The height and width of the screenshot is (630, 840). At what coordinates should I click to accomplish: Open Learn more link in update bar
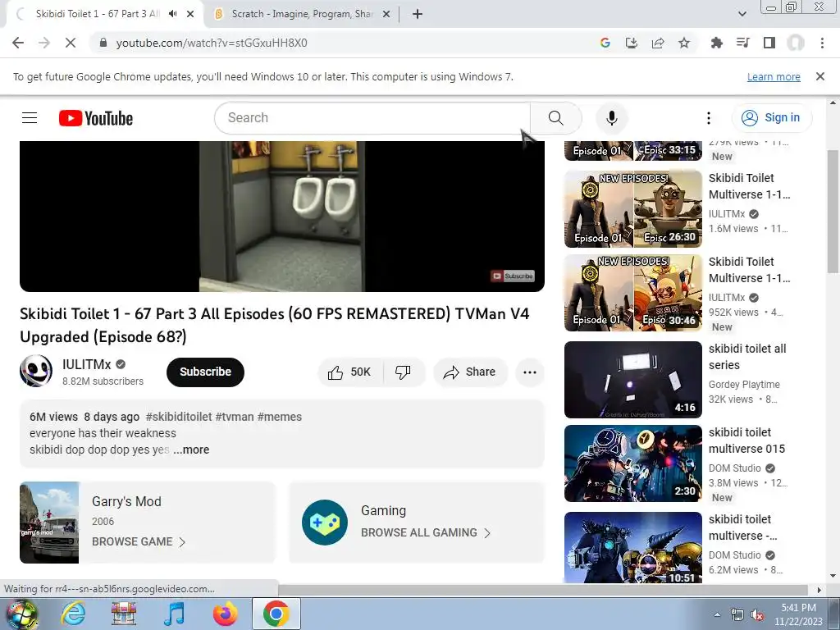(x=774, y=76)
